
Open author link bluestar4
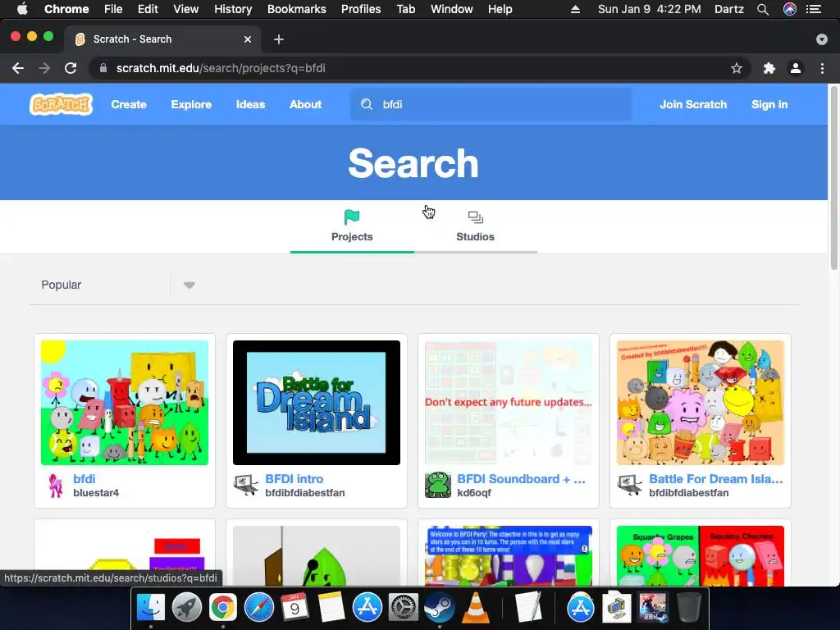(x=96, y=493)
